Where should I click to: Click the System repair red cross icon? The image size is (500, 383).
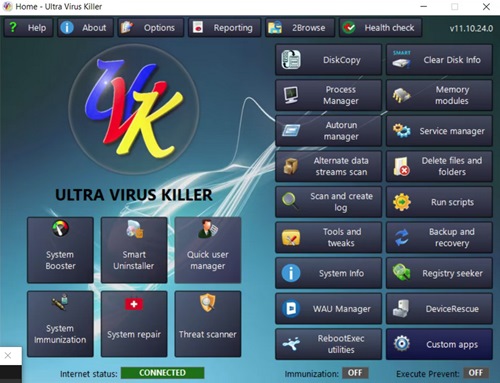(134, 304)
